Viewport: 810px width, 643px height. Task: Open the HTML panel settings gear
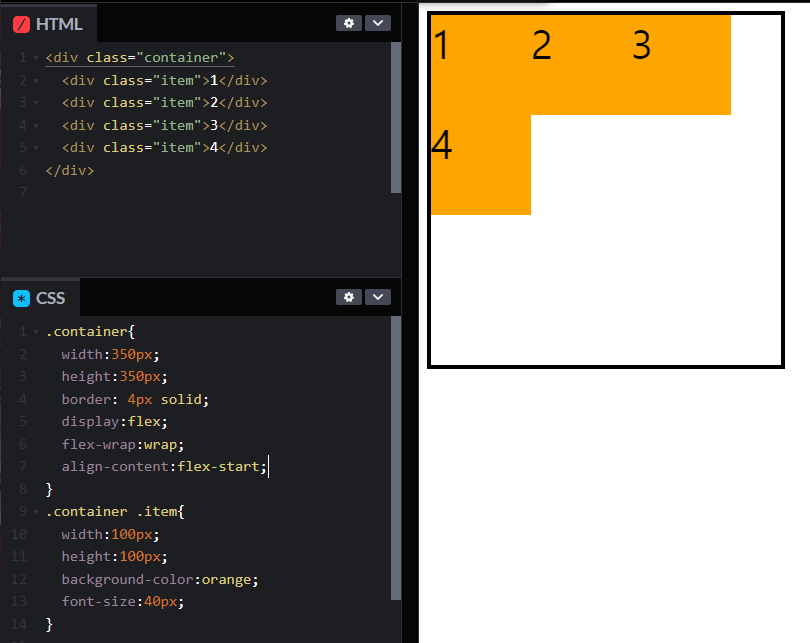pyautogui.click(x=349, y=23)
